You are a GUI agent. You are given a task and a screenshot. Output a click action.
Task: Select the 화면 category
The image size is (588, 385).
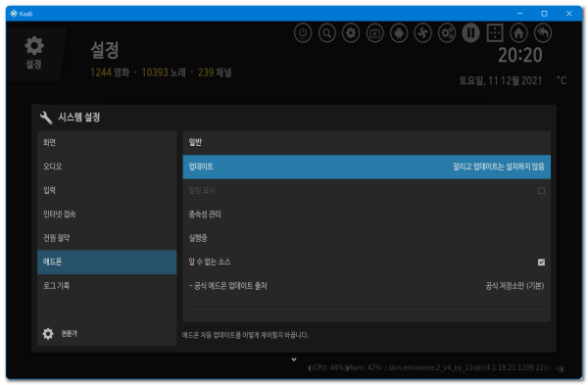click(x=107, y=142)
